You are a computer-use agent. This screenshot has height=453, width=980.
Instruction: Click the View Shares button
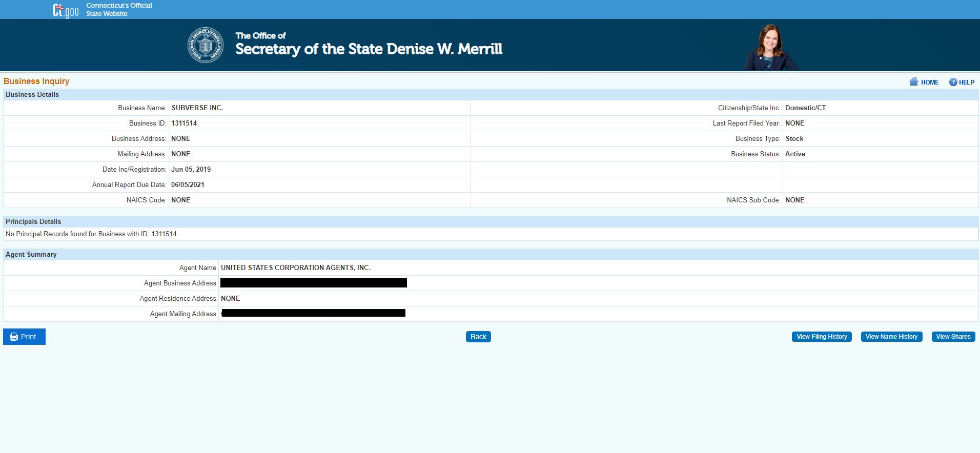(x=953, y=337)
